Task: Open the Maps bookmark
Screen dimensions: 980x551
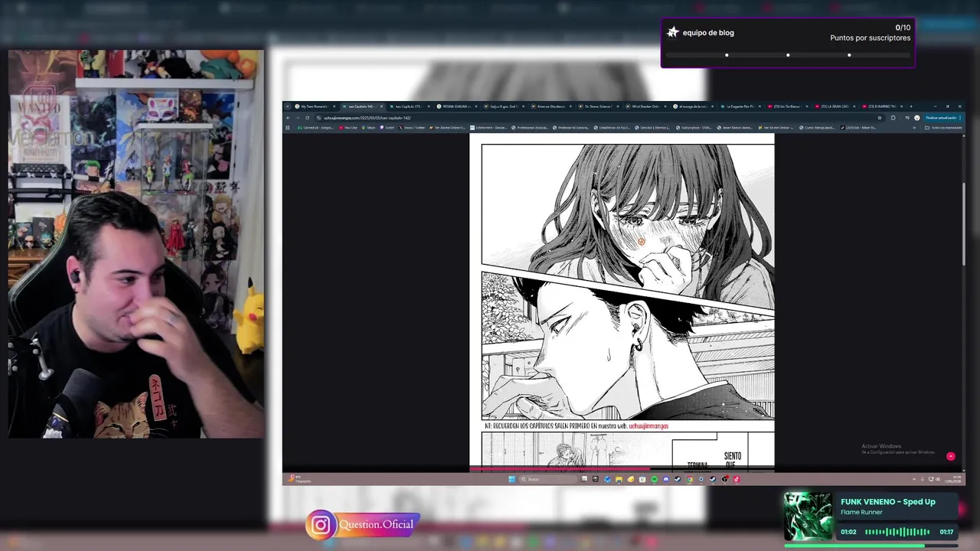Action: (368, 127)
